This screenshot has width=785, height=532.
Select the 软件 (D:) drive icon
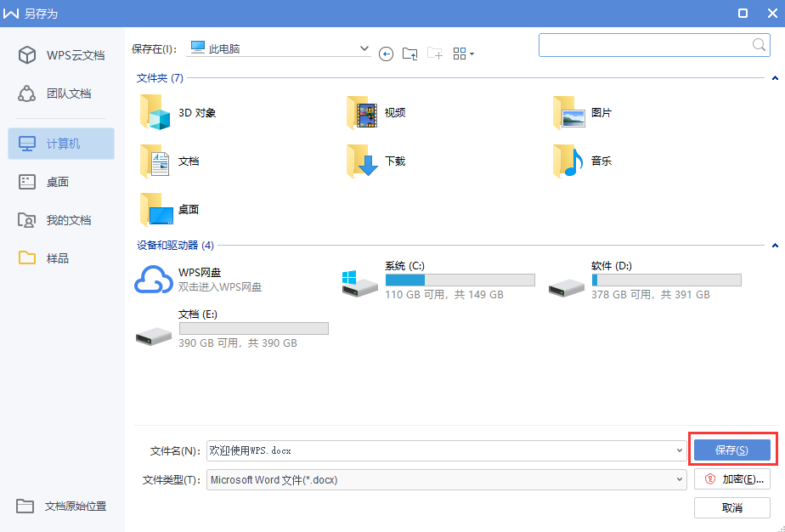tap(566, 288)
